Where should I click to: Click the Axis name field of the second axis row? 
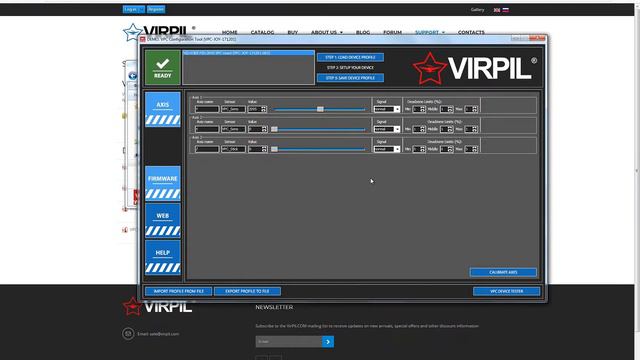[207, 129]
